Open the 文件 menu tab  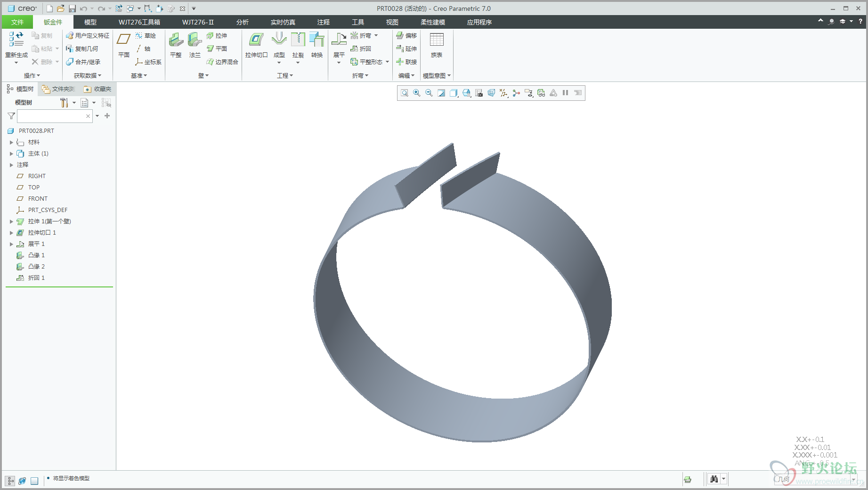[x=17, y=22]
